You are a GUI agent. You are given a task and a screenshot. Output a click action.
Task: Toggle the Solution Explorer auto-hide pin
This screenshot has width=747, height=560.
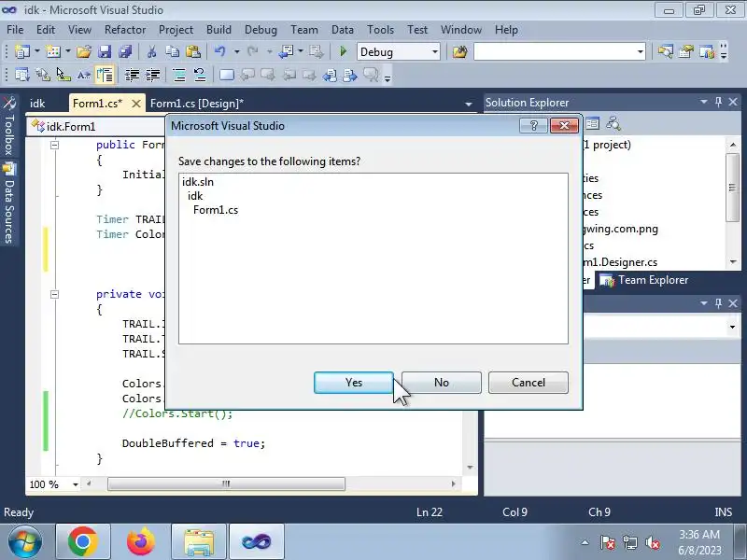(718, 102)
